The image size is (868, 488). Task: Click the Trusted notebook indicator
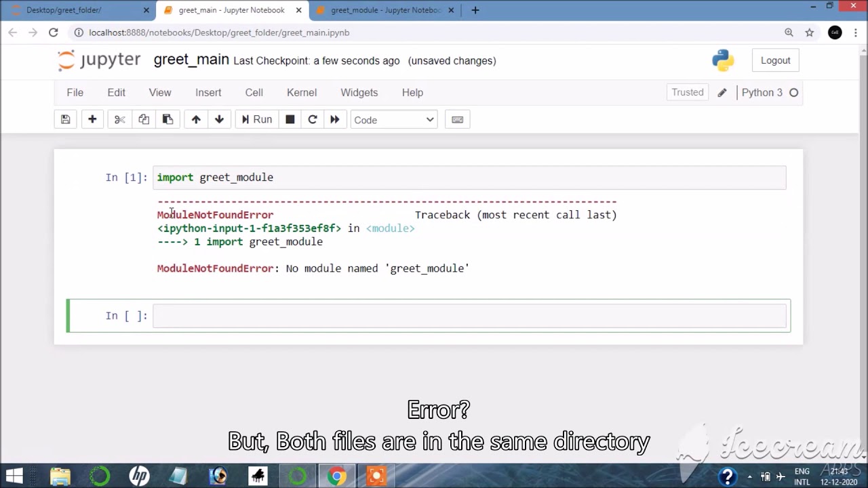pos(688,93)
